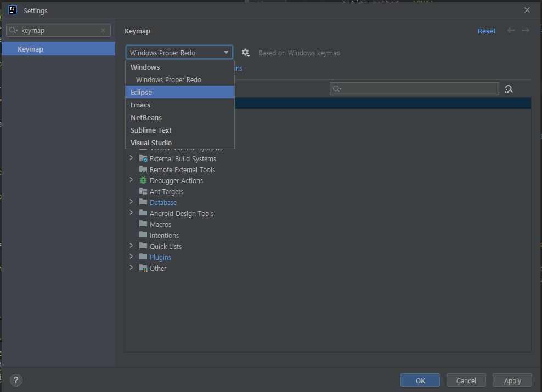Screen dimensions: 542x392
Task: Select the Intentions row
Action: pyautogui.click(x=328, y=236)
